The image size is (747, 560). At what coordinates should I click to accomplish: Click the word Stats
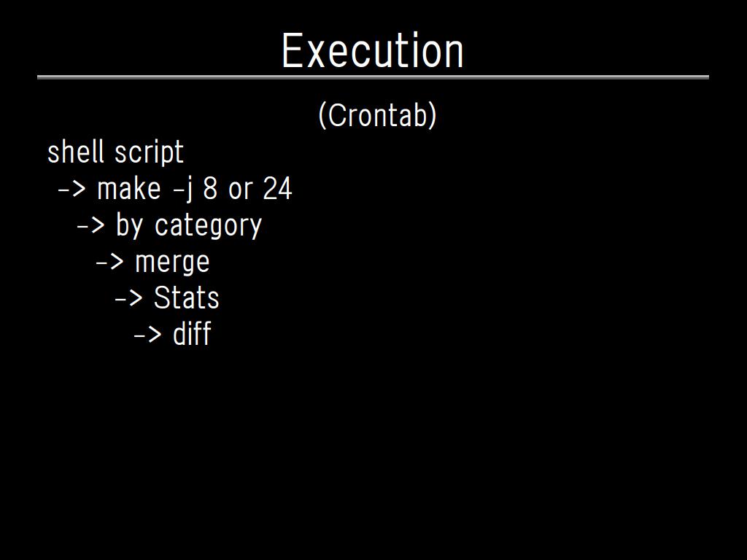tap(186, 298)
